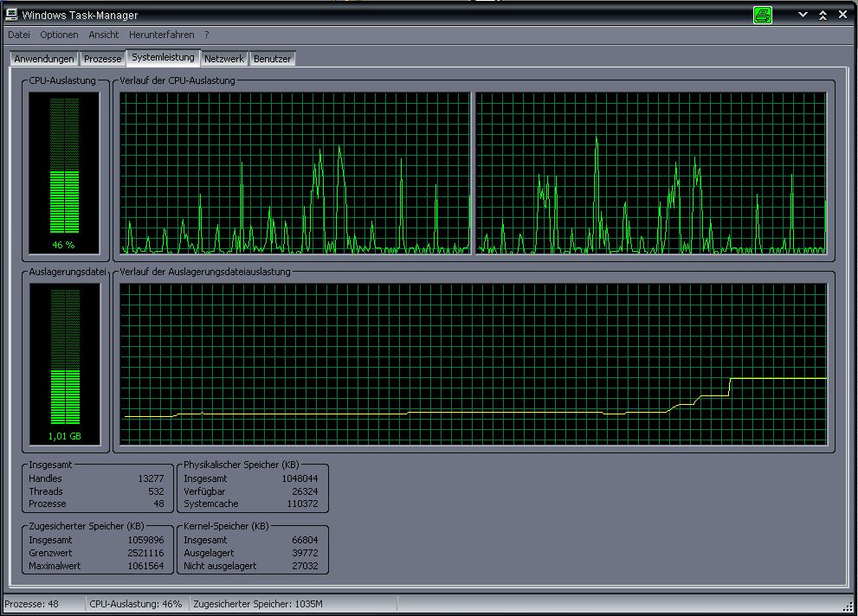858x616 pixels.
Task: Click the Physikalischer Speicher (KB) group label
Action: pyautogui.click(x=242, y=465)
